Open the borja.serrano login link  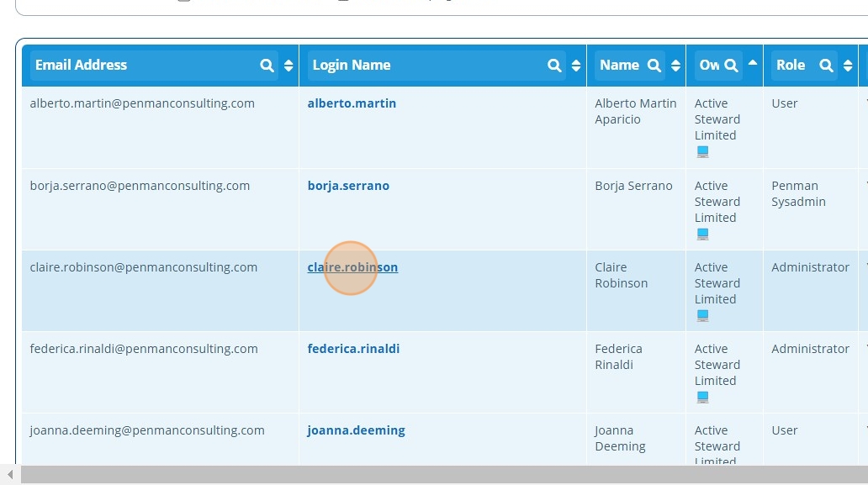tap(348, 186)
